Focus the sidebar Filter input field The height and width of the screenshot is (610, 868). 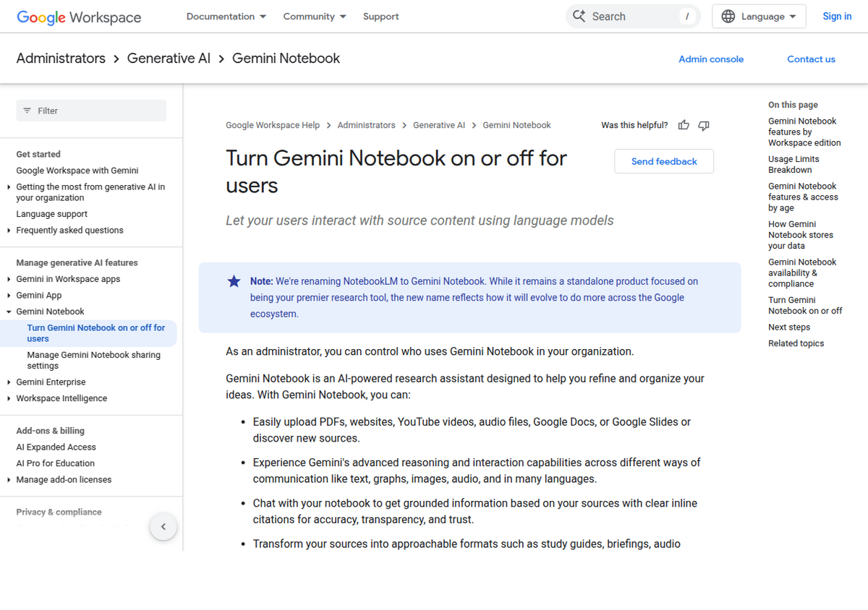(x=91, y=111)
